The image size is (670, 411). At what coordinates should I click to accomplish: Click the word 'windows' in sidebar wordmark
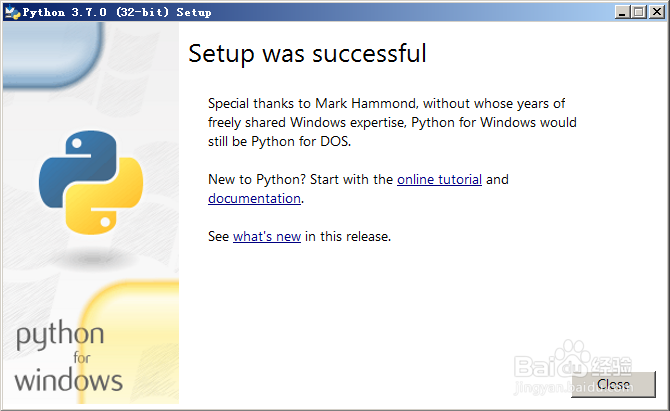pyautogui.click(x=68, y=379)
